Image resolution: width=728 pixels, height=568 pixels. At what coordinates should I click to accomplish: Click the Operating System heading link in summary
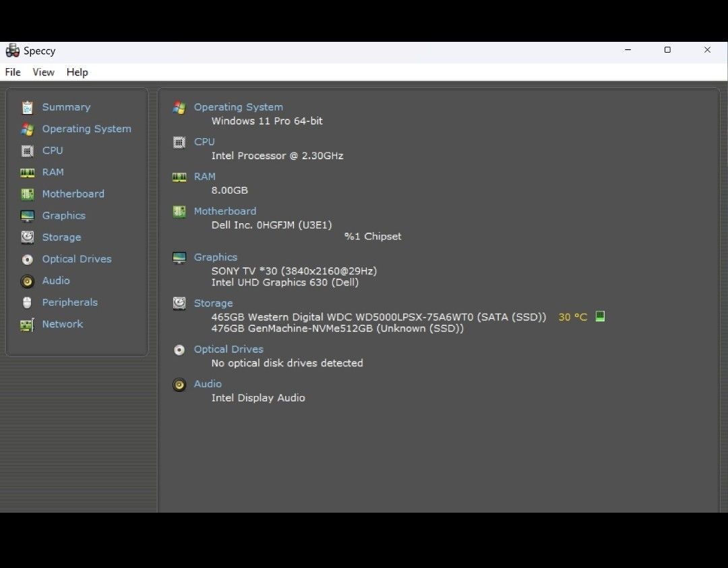[239, 107]
